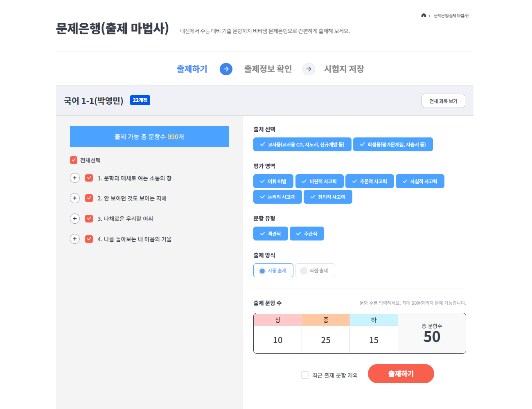The width and height of the screenshot is (532, 409).
Task: Click 문제은행(출제 마법사) breadcrumb link
Action: click(451, 16)
